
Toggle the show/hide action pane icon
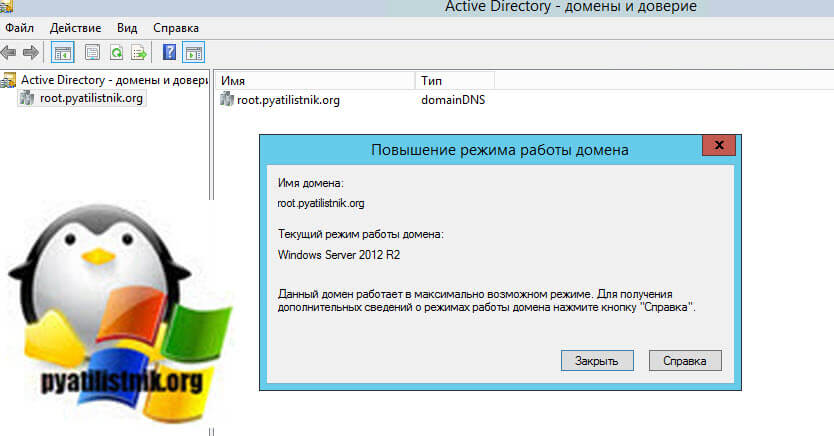(x=194, y=53)
